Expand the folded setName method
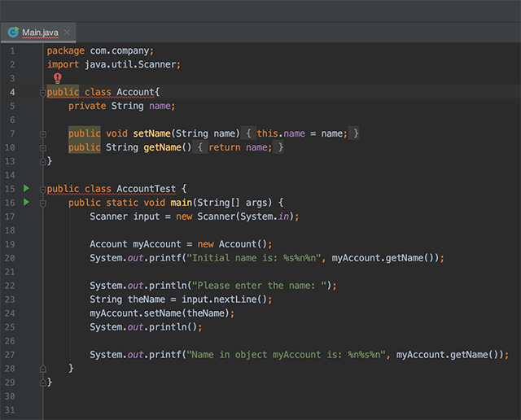The width and height of the screenshot is (521, 420). [x=42, y=134]
